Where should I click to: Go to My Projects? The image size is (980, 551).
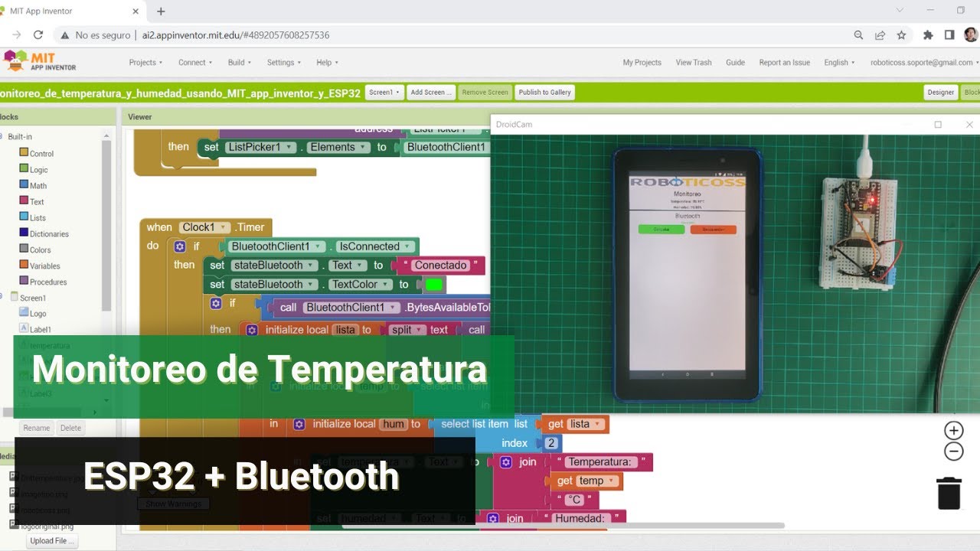coord(642,63)
